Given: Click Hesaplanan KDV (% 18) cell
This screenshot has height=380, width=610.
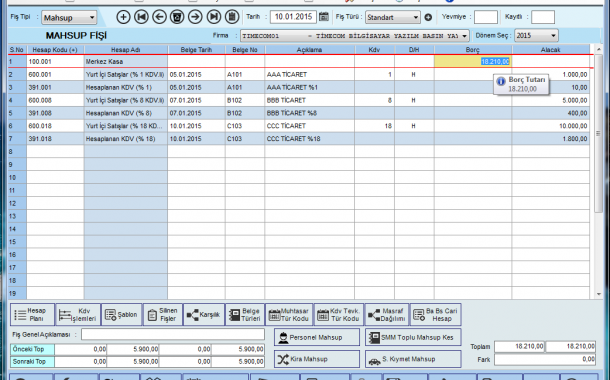Looking at the screenshot, I should point(126,139).
